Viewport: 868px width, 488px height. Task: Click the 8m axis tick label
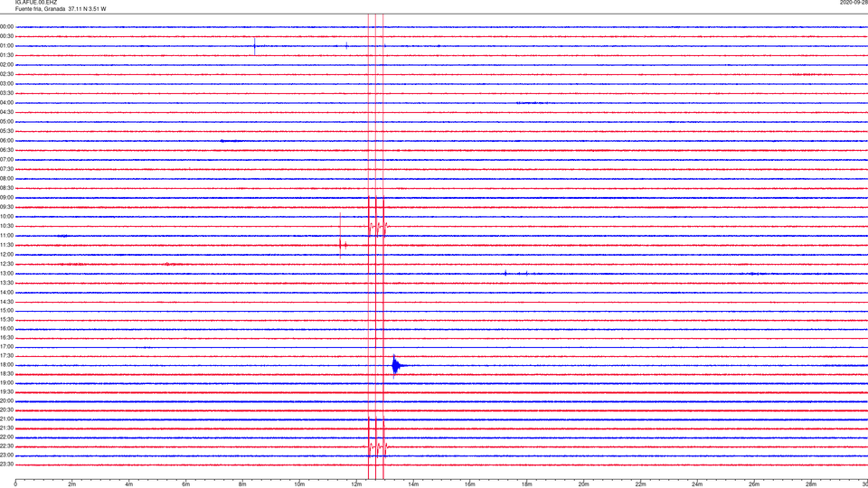[242, 484]
